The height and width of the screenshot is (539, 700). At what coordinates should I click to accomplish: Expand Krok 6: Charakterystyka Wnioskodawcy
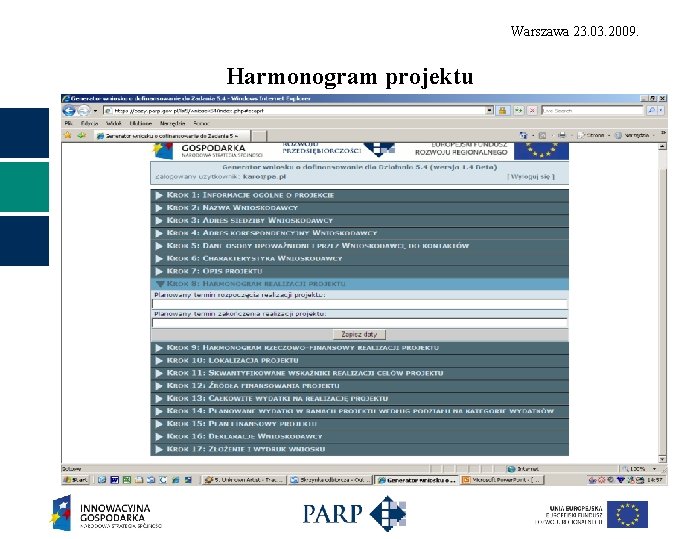click(x=359, y=258)
